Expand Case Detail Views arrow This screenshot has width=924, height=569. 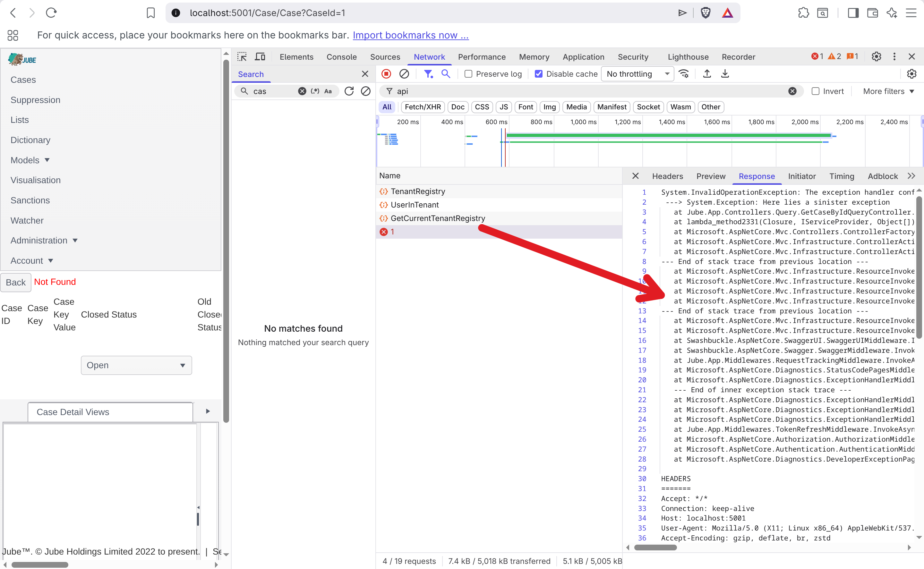tap(208, 411)
